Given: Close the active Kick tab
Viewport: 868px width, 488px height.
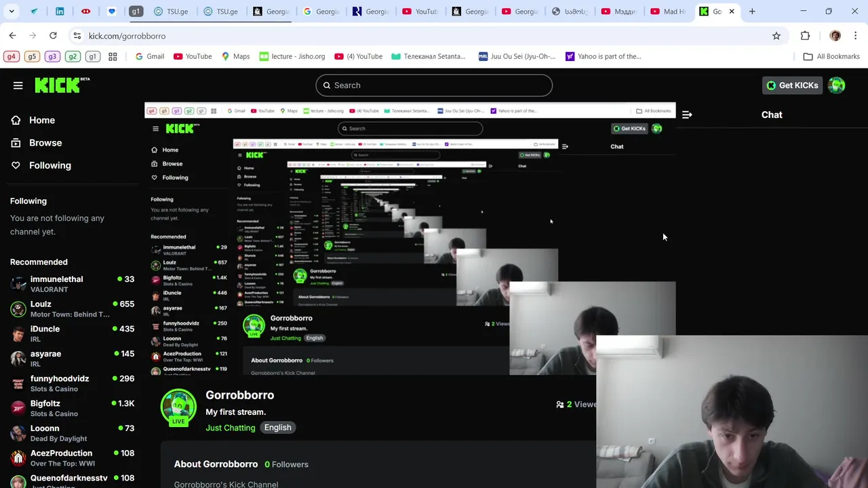Looking at the screenshot, I should point(732,12).
